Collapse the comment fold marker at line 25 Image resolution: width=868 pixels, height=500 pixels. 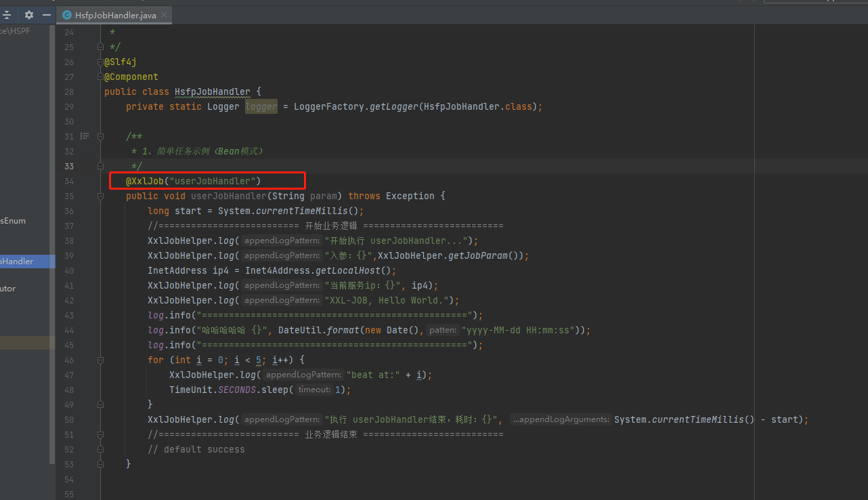(100, 47)
